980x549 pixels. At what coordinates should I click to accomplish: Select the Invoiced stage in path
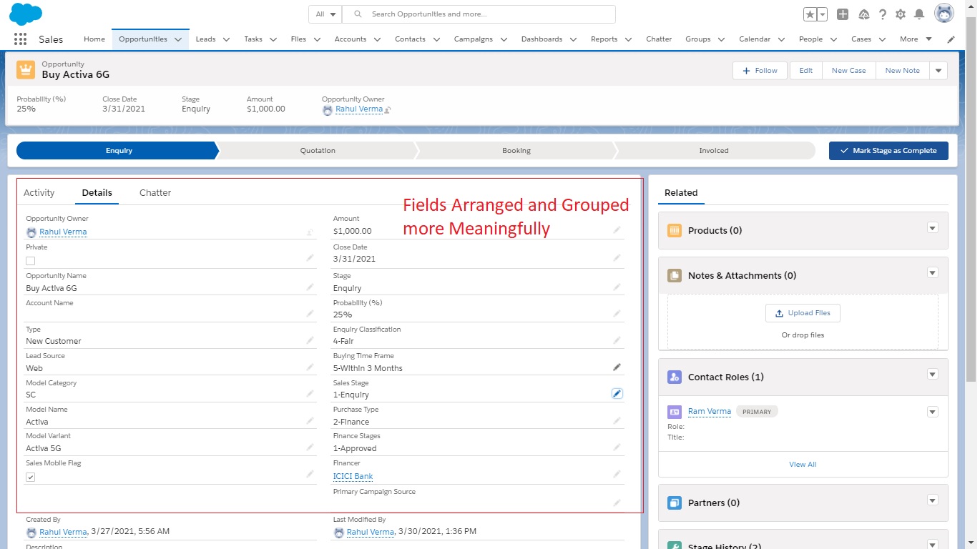click(714, 151)
